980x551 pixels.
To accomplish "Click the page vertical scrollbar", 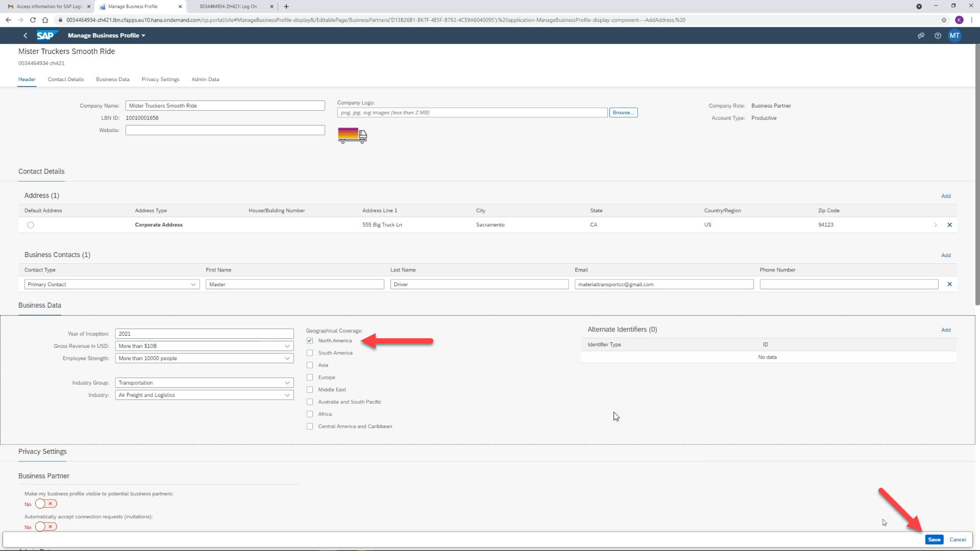I will [977, 174].
